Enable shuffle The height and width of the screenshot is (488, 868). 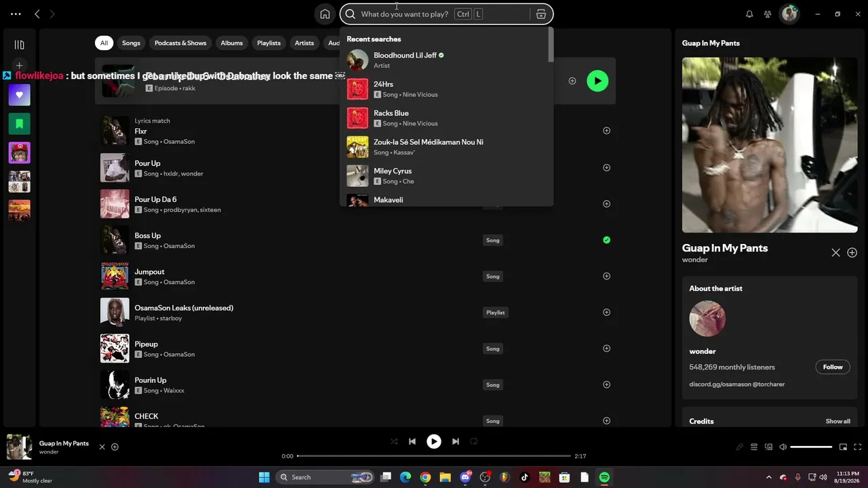(394, 441)
